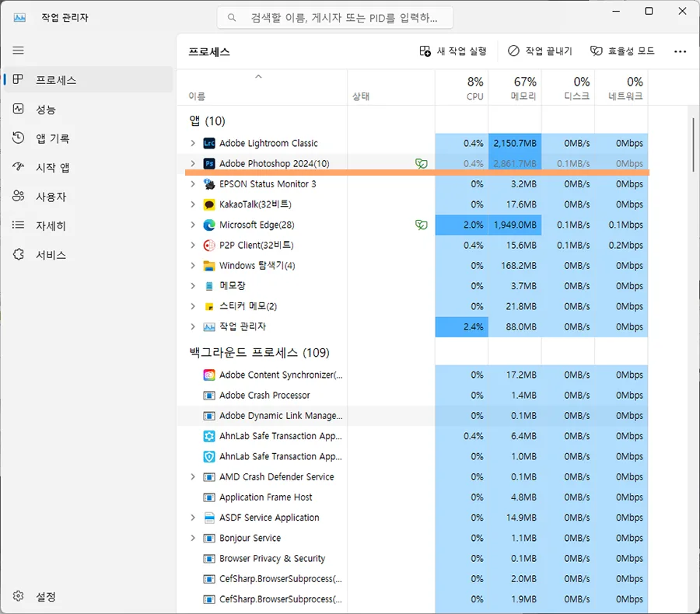The image size is (700, 614).
Task: Toggle the sort arrow on the 이름 column
Action: click(260, 76)
